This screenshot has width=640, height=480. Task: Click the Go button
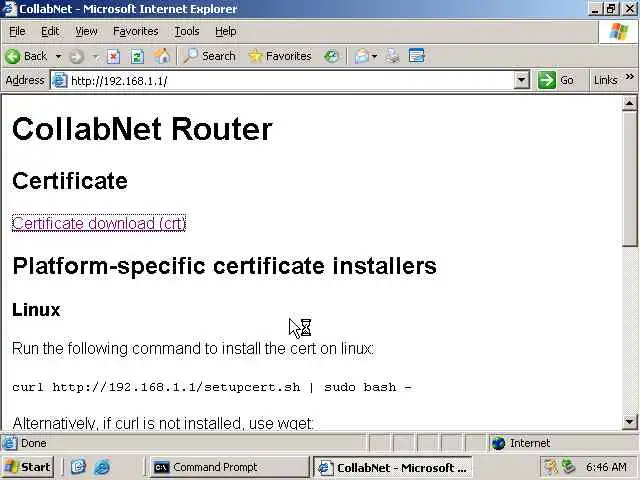556,80
